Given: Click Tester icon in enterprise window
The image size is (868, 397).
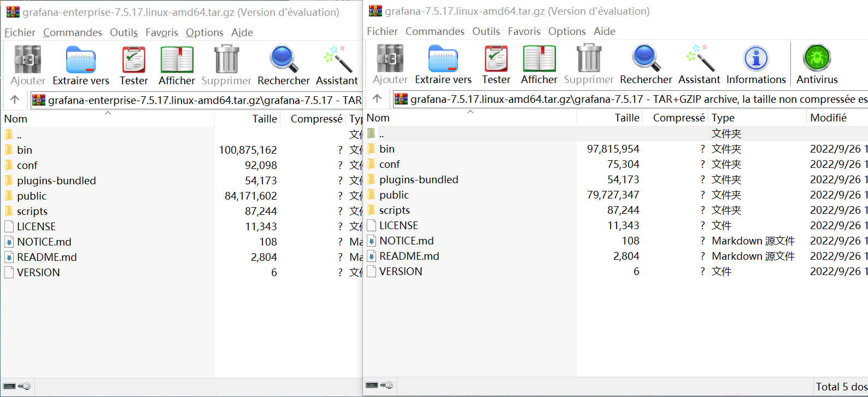Looking at the screenshot, I should tap(133, 60).
